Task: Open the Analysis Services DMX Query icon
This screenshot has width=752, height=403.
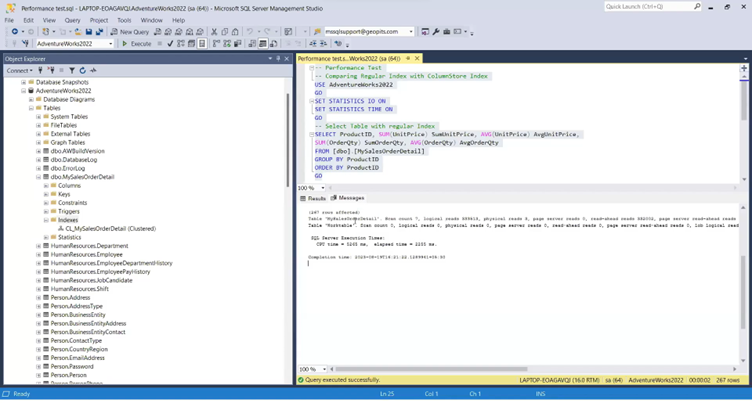Action: [179, 32]
